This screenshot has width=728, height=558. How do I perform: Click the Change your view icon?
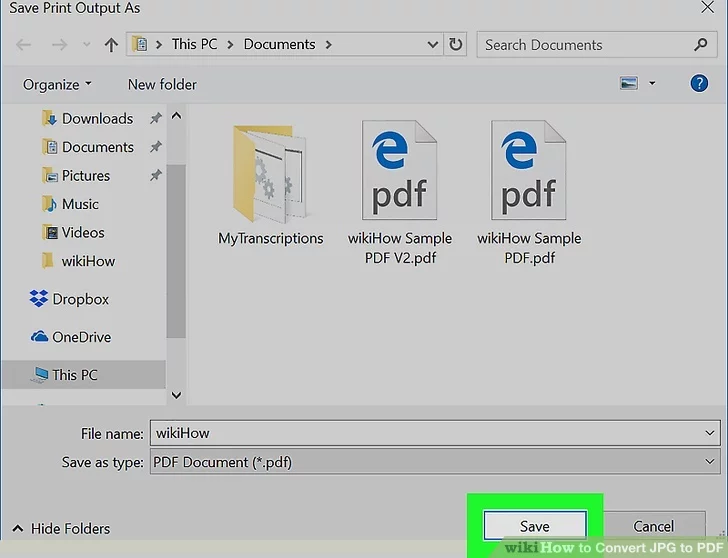click(629, 84)
